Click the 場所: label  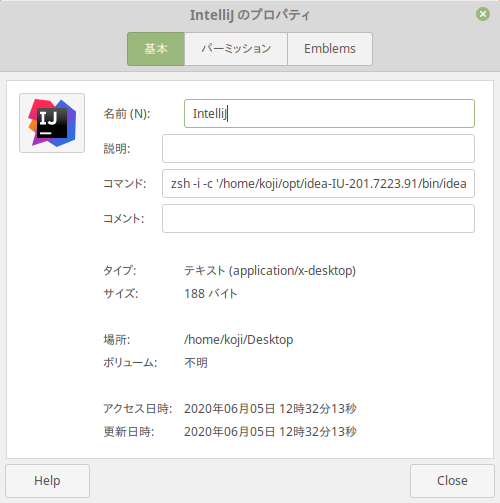[x=117, y=340]
